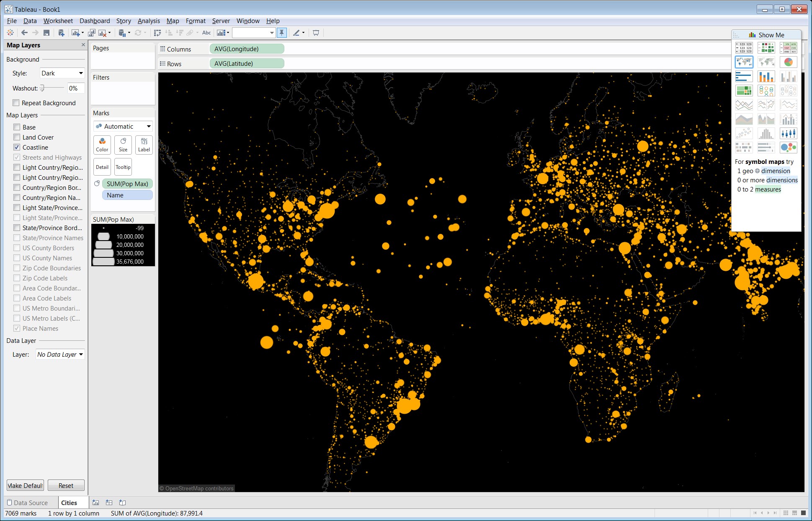Open the Size shelf on the Marks card

[x=123, y=145]
